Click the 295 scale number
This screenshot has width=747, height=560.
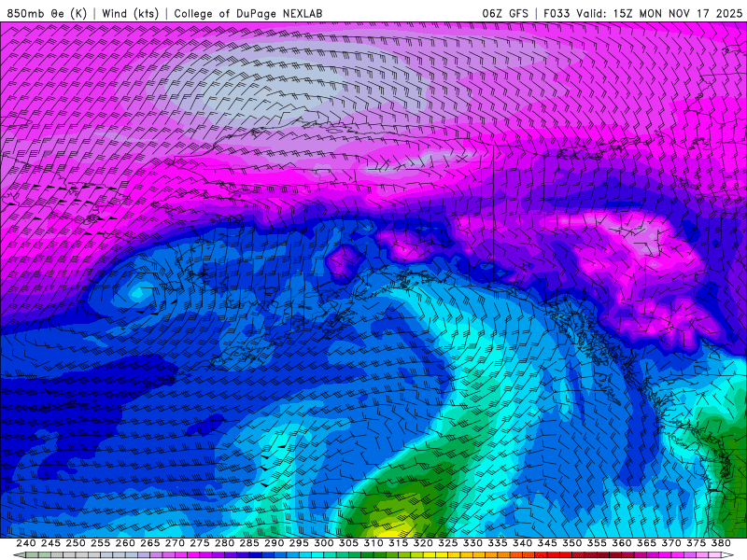click(299, 543)
